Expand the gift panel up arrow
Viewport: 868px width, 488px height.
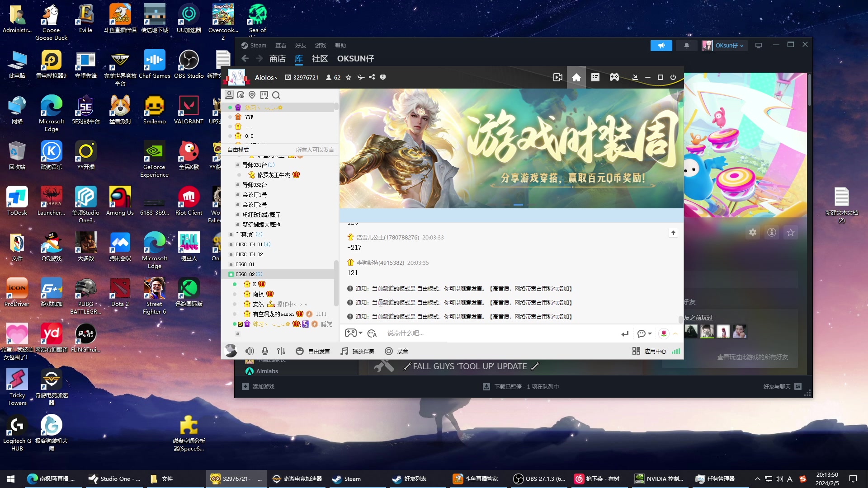coord(675,333)
